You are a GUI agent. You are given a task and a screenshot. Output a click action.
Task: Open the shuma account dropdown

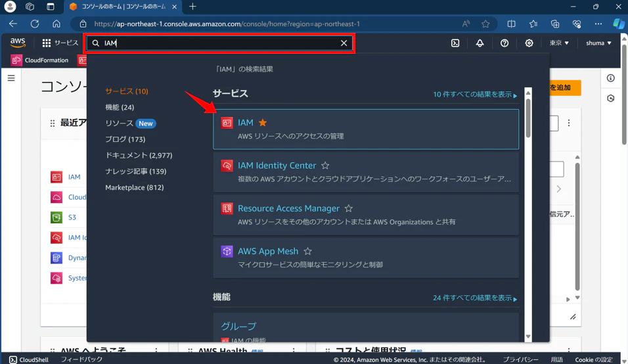click(598, 43)
